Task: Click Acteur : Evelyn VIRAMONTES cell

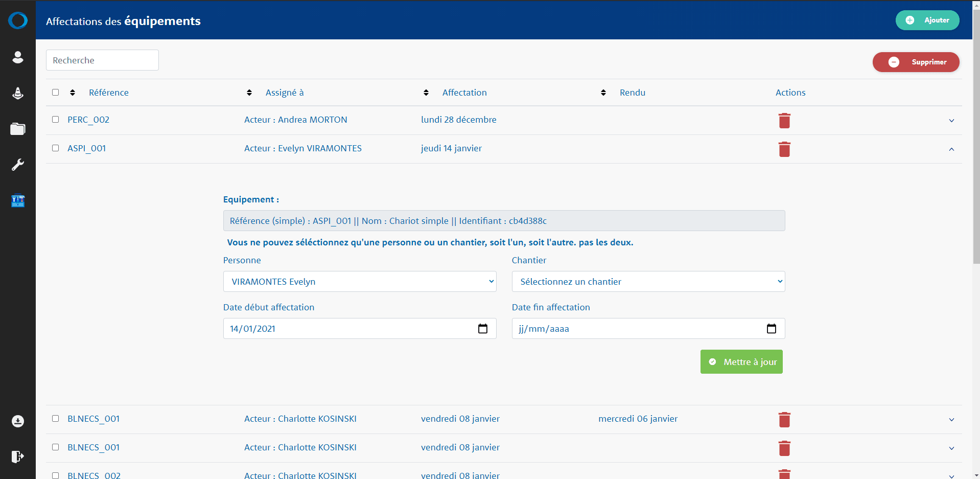Action: point(303,148)
